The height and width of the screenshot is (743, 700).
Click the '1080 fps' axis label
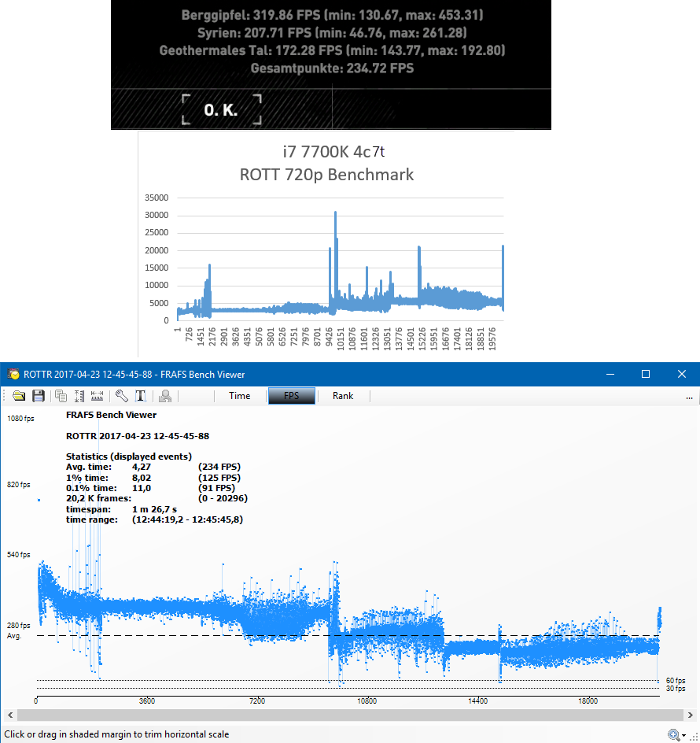tap(20, 419)
